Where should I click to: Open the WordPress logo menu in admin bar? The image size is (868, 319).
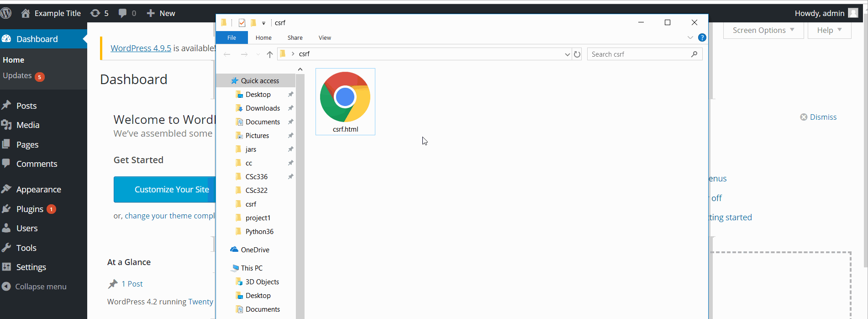(6, 13)
